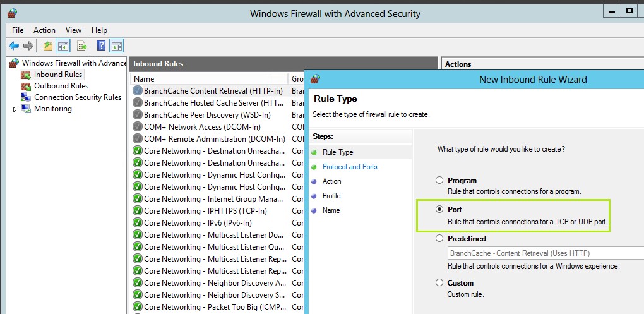This screenshot has height=314, width=644.
Task: Select COM+ Remote Administration (DCOM-In) rule
Action: [215, 138]
